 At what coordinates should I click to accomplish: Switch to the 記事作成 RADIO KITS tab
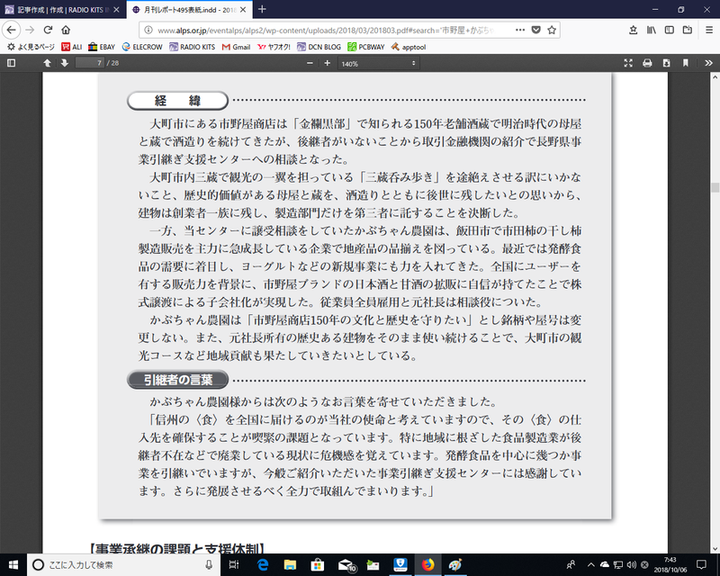(60, 9)
